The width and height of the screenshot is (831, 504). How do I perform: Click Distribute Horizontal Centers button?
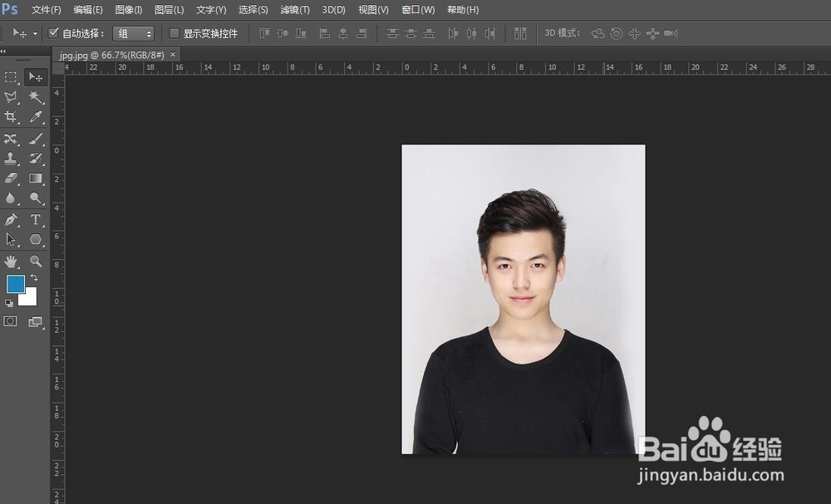click(472, 33)
